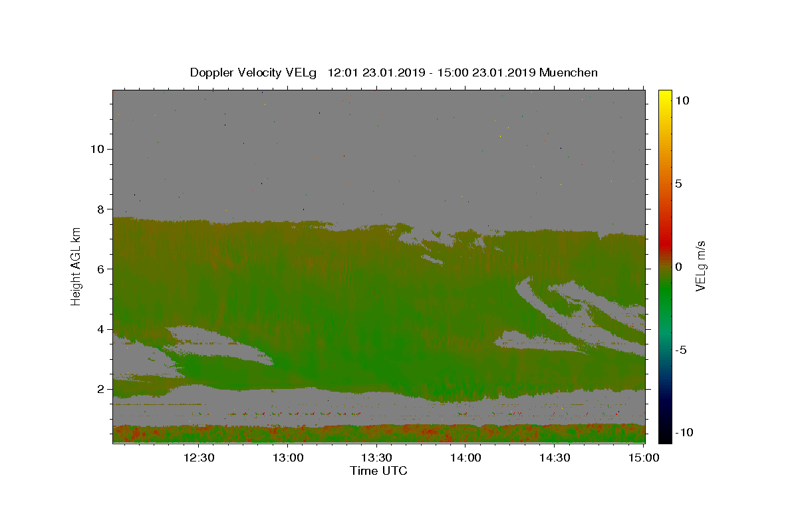Click the 14:30 time tick label
Screen dimensions: 798x532
[555, 458]
